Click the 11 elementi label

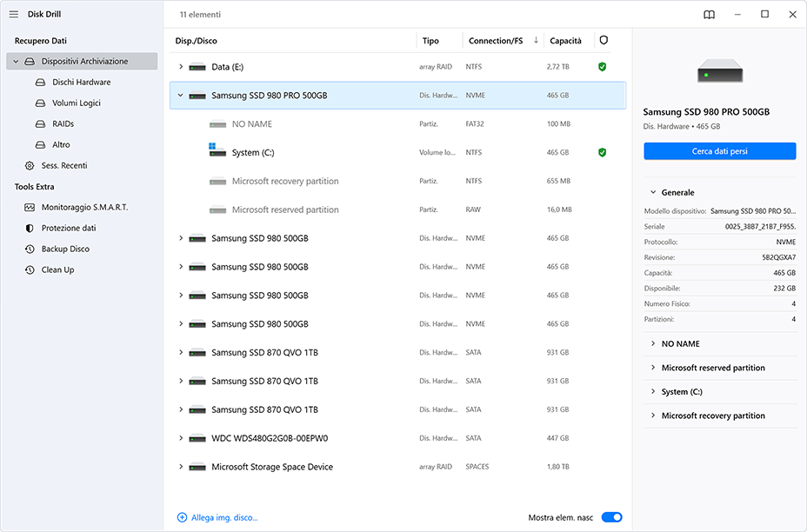[200, 15]
